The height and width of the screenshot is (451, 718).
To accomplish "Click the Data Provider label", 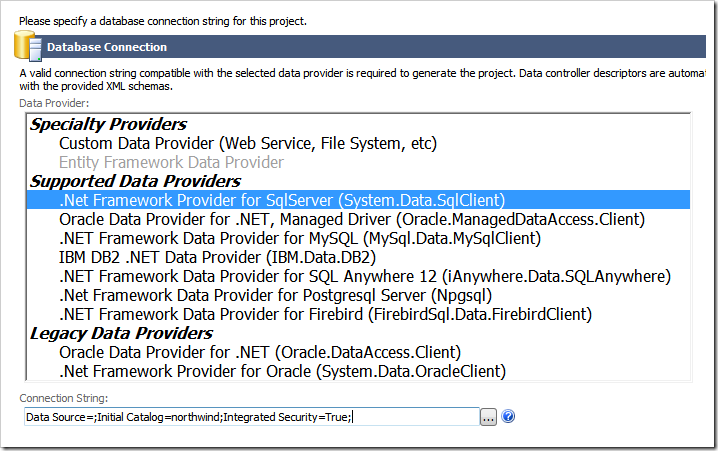I will pos(54,103).
